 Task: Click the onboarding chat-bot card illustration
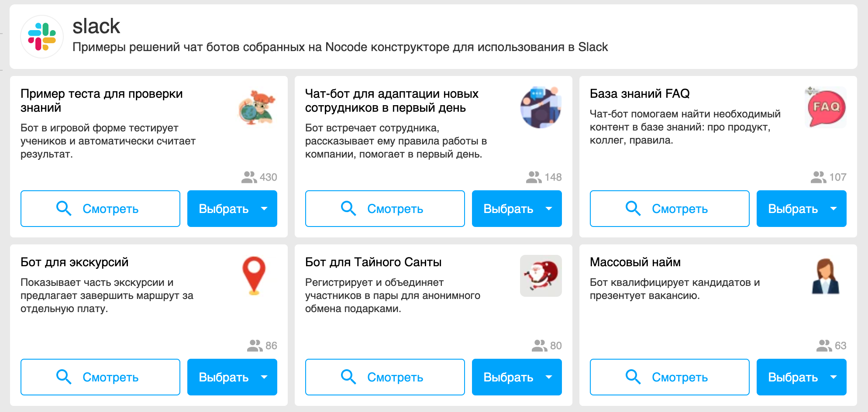541,107
